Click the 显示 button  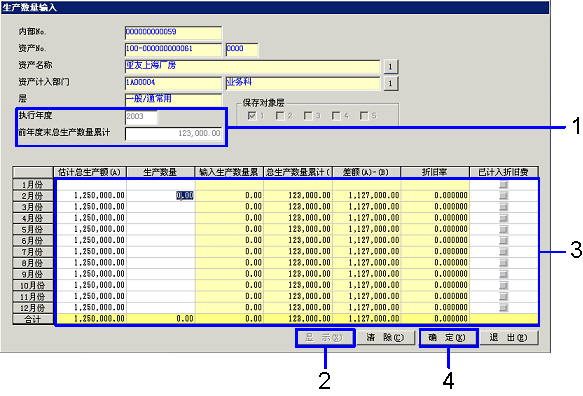[x=325, y=338]
